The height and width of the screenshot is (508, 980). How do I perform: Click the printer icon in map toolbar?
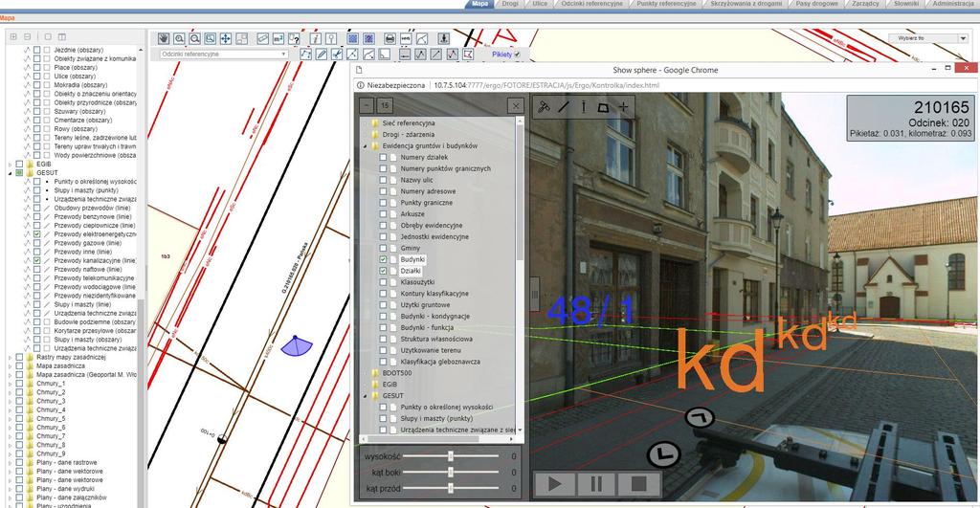coord(390,38)
